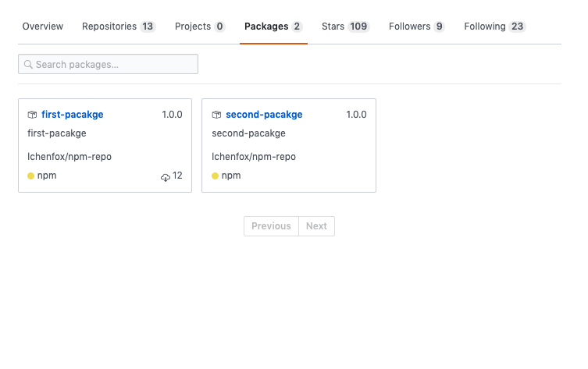Click the Next pagination button
This screenshot has width=588, height=369.
pyautogui.click(x=316, y=226)
